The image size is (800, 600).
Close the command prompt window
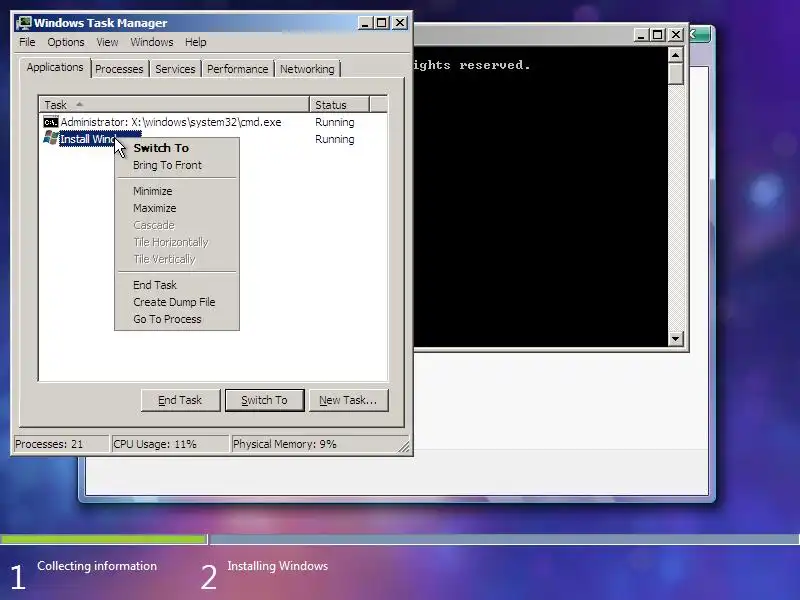pyautogui.click(x=676, y=35)
